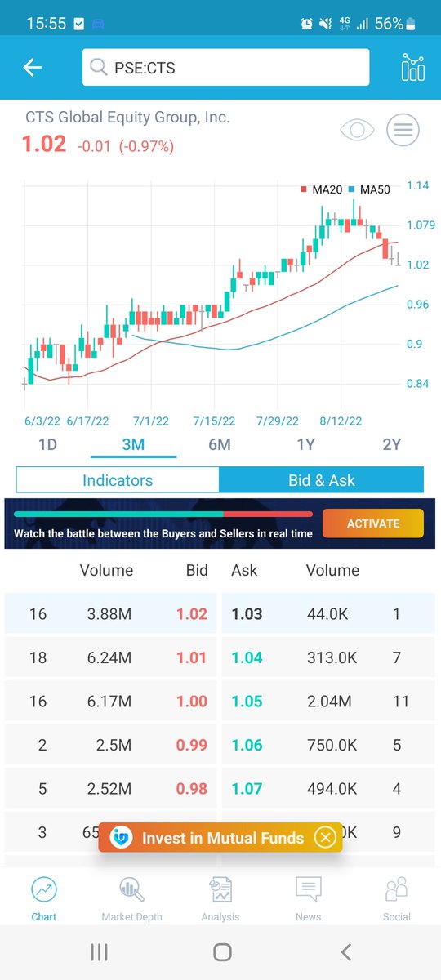The image size is (441, 980).
Task: Click the 2.52M bid volume
Action: point(109,788)
